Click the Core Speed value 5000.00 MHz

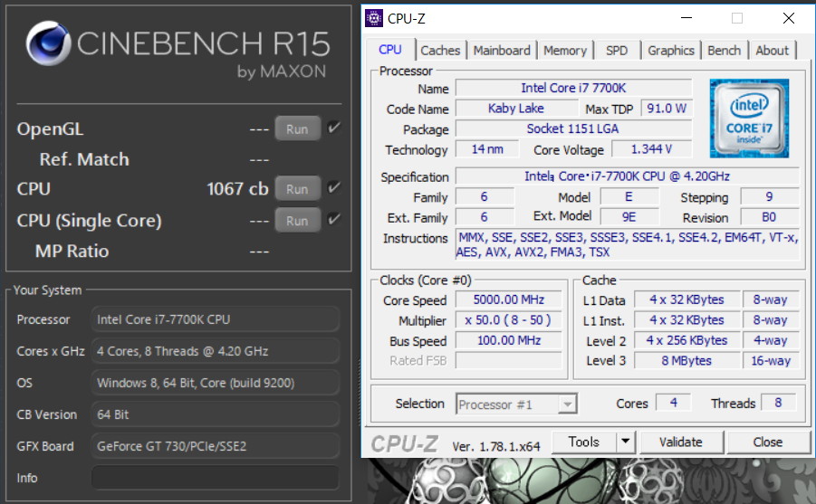[x=508, y=300]
